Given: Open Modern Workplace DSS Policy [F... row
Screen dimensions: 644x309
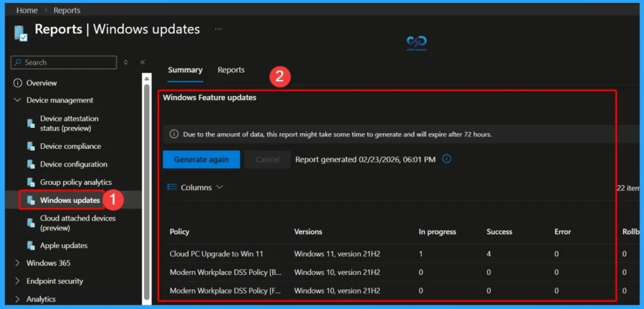Looking at the screenshot, I should pos(225,291).
